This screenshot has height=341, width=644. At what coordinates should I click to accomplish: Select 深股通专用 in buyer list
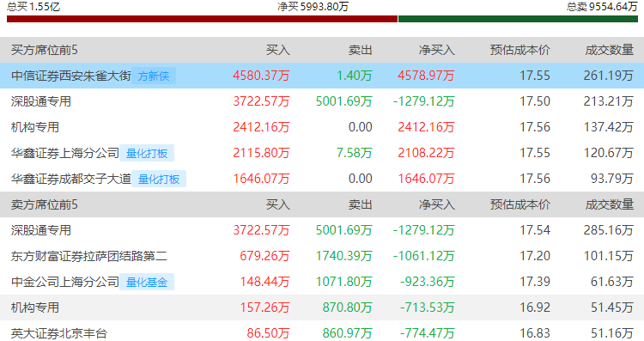[x=41, y=101]
